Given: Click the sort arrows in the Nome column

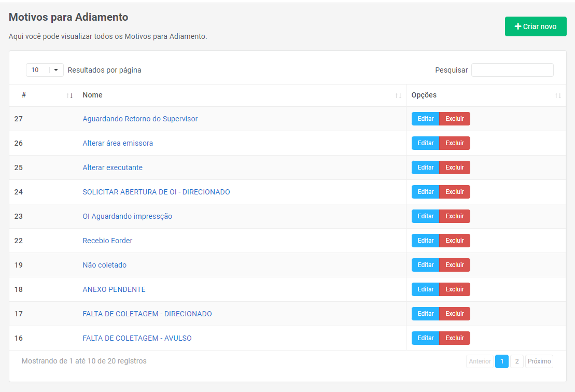Looking at the screenshot, I should [x=398, y=95].
